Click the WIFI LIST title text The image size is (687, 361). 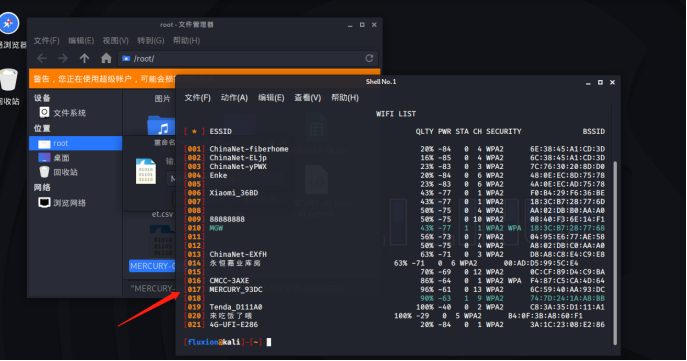pyautogui.click(x=396, y=114)
